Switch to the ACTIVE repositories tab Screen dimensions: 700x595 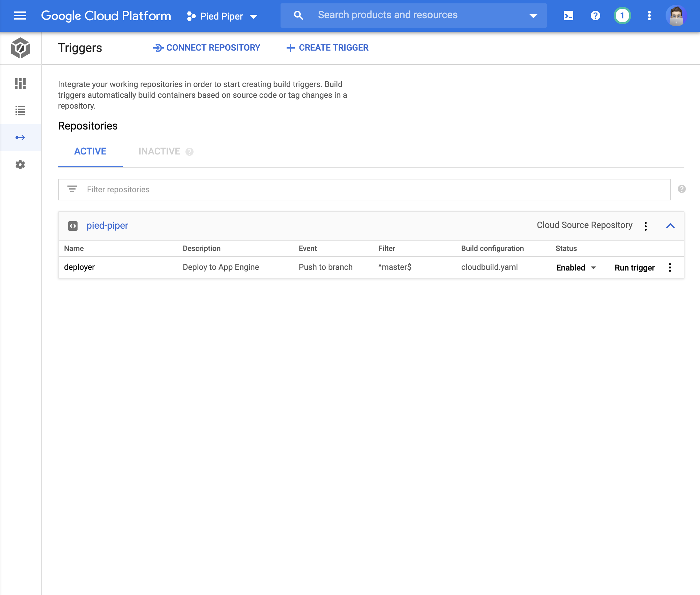pos(90,151)
